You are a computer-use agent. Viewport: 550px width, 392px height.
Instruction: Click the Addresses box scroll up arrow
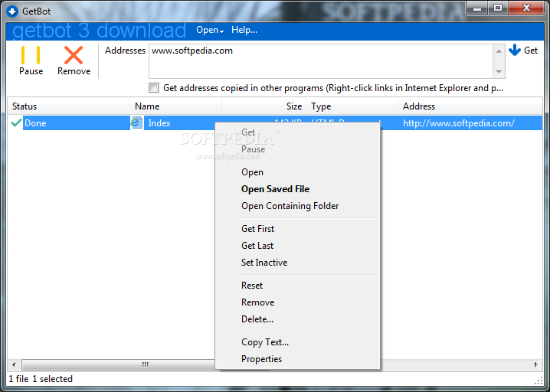pos(499,51)
